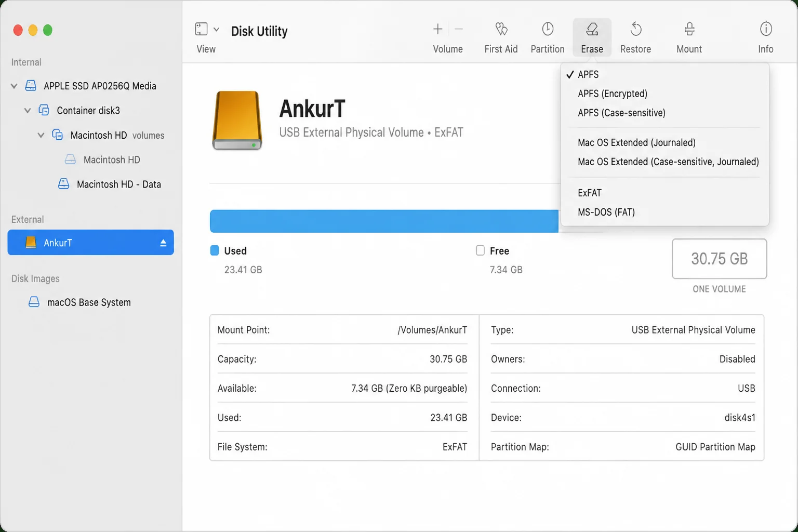798x532 pixels.
Task: Click the Owners Disabled value
Action: 737,359
